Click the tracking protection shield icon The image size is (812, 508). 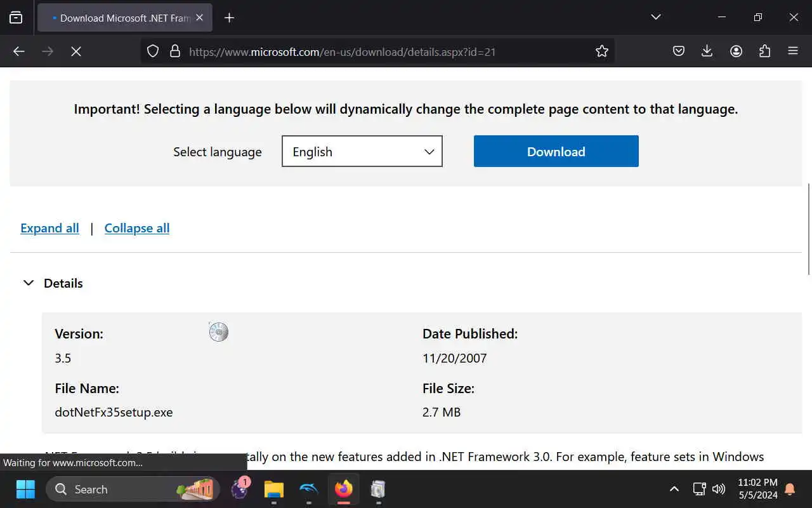[153, 51]
